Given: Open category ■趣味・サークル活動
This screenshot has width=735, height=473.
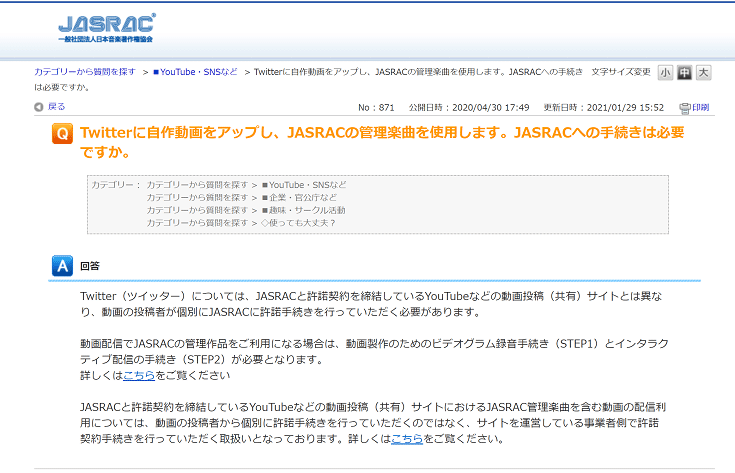Looking at the screenshot, I should pos(304,210).
